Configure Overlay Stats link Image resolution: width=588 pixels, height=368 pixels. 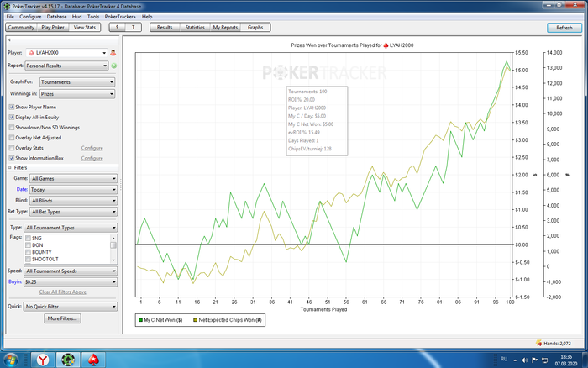(x=92, y=148)
